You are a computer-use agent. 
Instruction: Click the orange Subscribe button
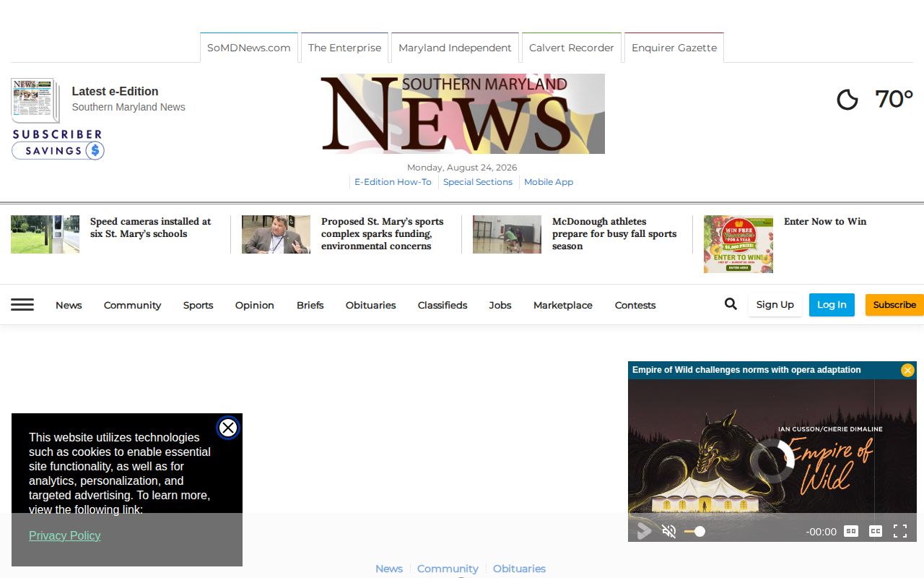click(894, 305)
